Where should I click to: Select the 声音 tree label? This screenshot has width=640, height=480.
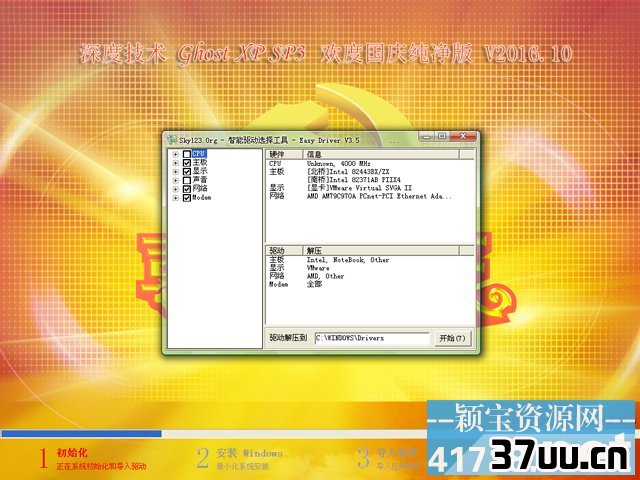pyautogui.click(x=200, y=180)
